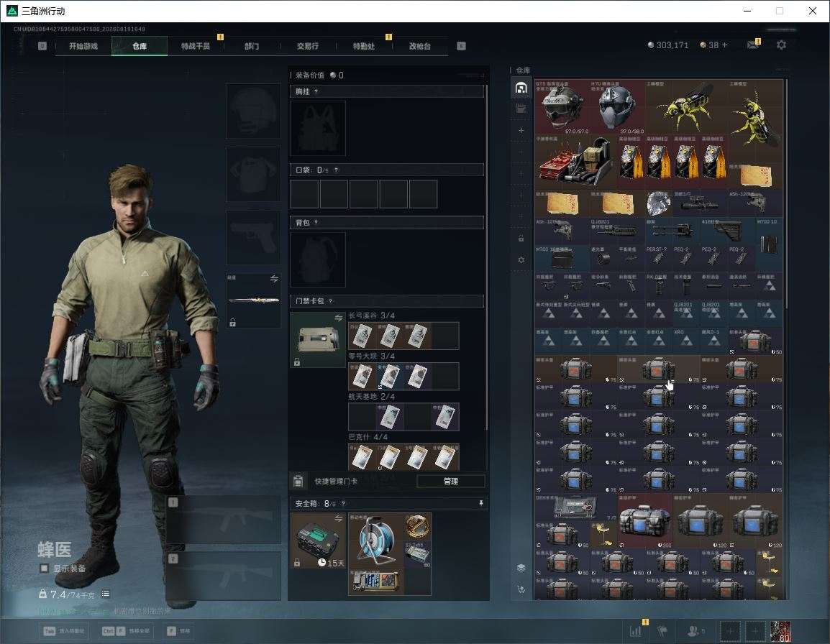The height and width of the screenshot is (644, 830).
Task: Show help for 门禁卡包 section
Action: (330, 301)
